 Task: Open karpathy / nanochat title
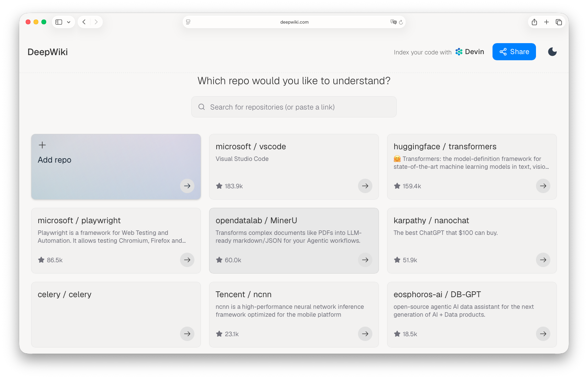431,220
